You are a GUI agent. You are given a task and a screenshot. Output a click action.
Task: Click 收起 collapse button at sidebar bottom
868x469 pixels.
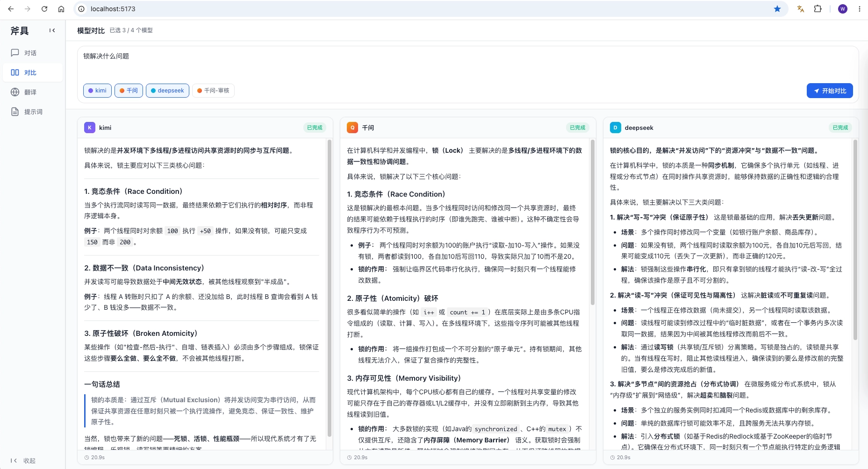[23, 461]
